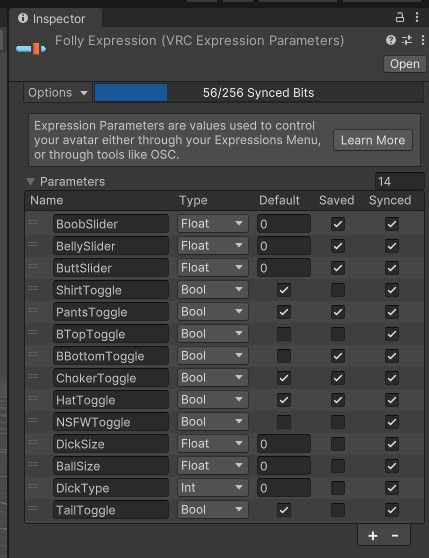Viewport: 429px width, 558px height.
Task: Open the component help question-mark icon
Action: pos(391,40)
